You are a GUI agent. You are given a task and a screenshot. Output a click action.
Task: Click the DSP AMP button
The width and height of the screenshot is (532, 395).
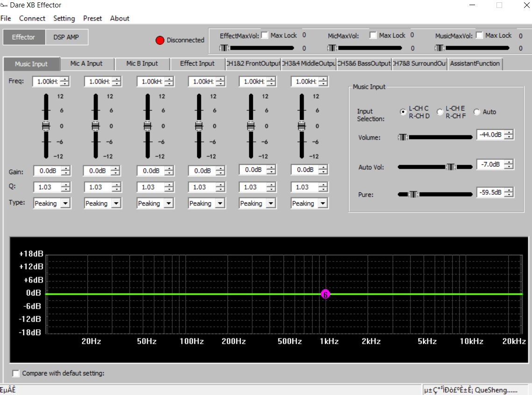click(66, 37)
